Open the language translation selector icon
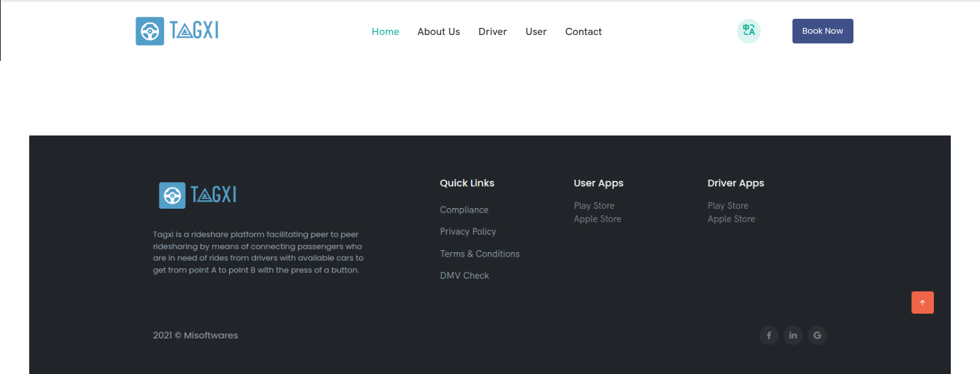The image size is (980, 374). click(748, 31)
